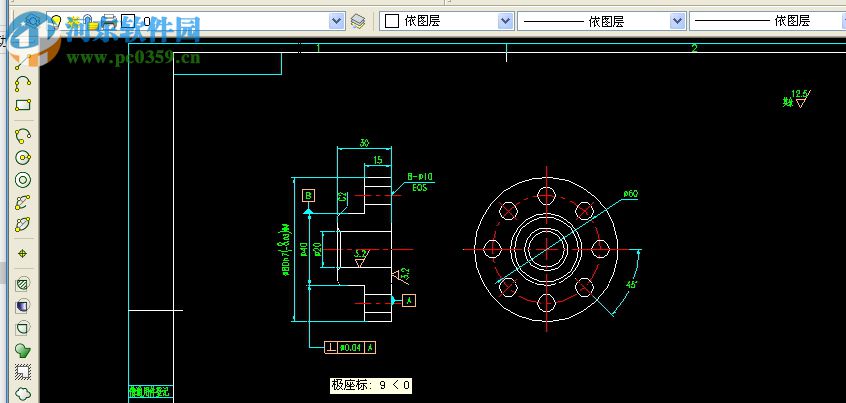Select the Ellipse drawing tool
The height and width of the screenshot is (403, 846).
pyautogui.click(x=23, y=224)
